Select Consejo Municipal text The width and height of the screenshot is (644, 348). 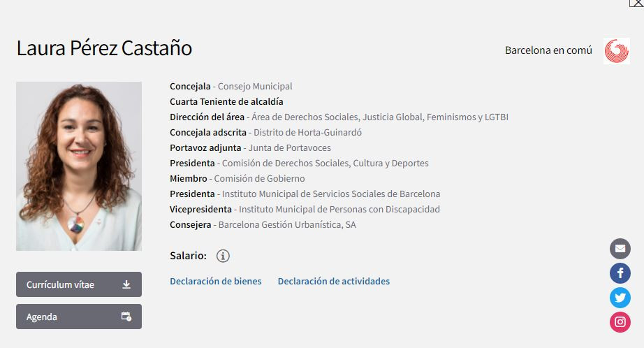pos(255,87)
